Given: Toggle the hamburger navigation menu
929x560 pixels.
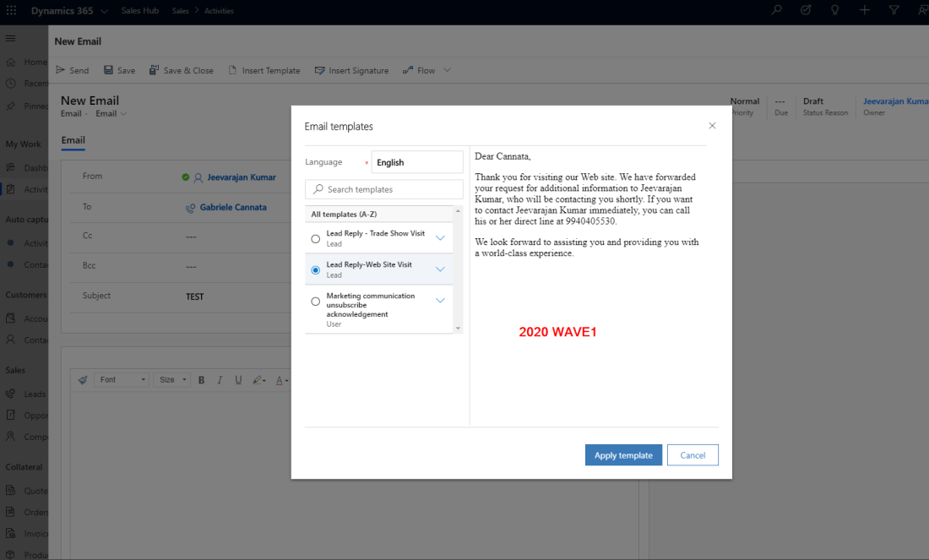Looking at the screenshot, I should pyautogui.click(x=10, y=39).
